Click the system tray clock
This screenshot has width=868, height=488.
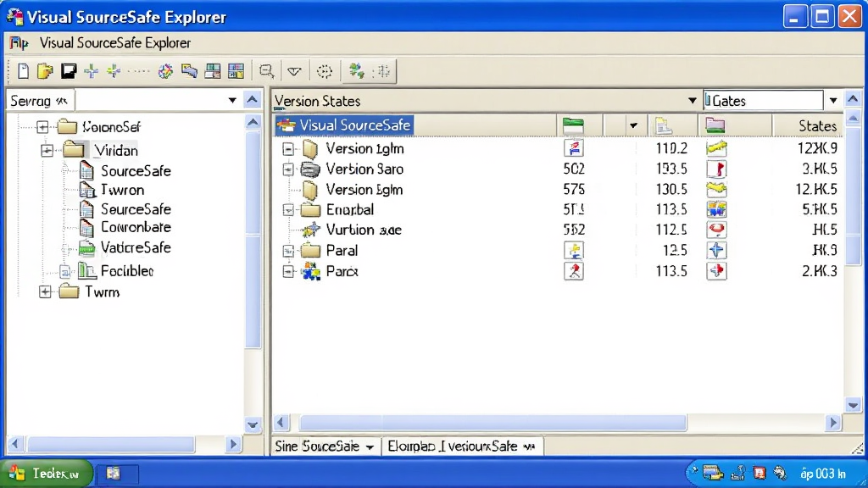click(x=822, y=474)
